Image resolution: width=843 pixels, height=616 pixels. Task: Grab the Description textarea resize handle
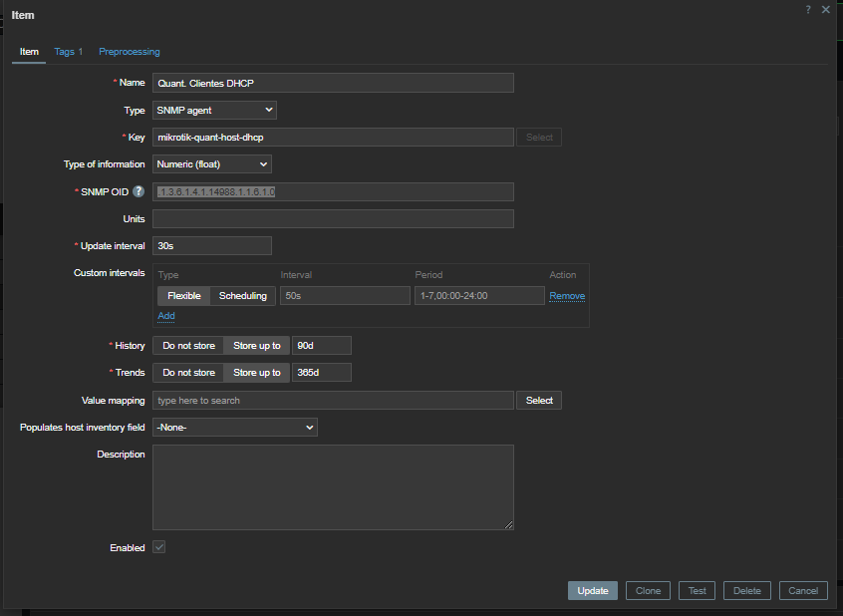click(x=508, y=525)
